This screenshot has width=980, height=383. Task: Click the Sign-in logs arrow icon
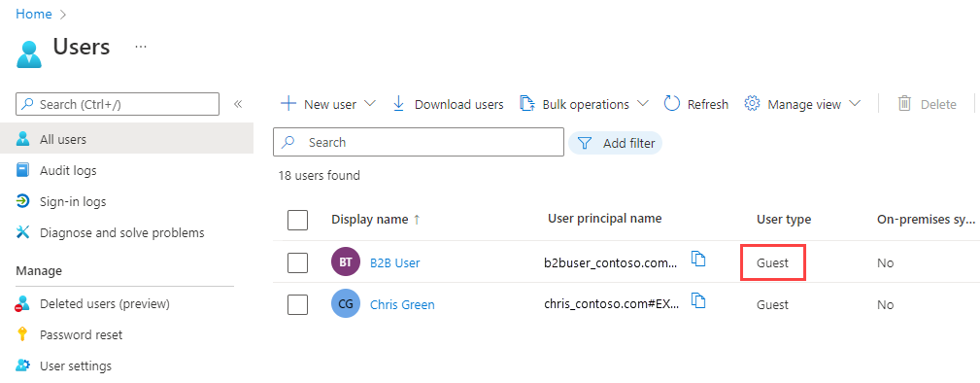click(23, 201)
